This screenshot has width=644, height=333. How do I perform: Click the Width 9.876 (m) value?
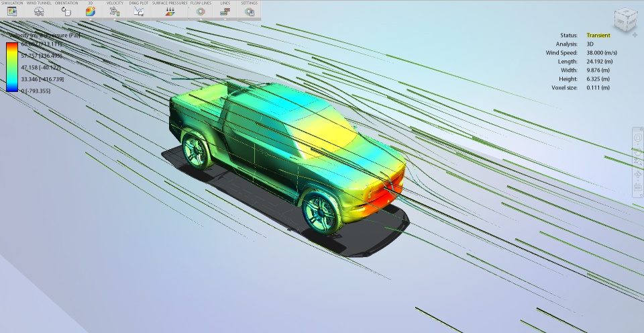click(x=598, y=70)
